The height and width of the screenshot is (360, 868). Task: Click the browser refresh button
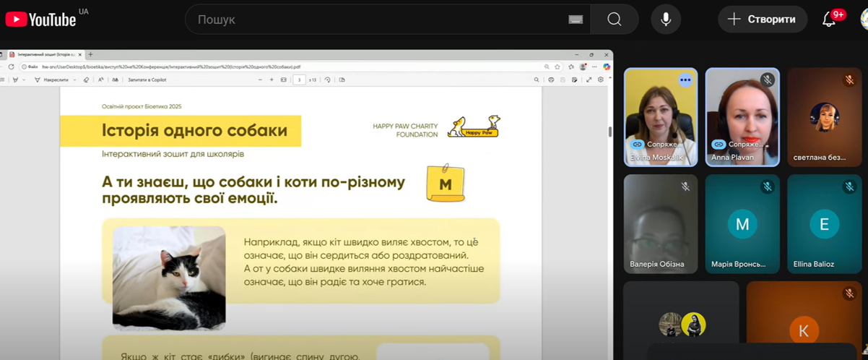point(12,67)
